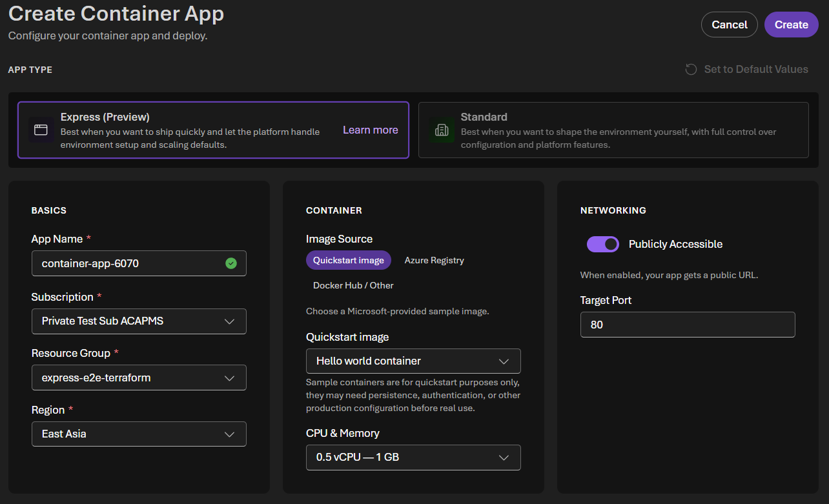The image size is (829, 504).
Task: Click the Publicly Accessible label text
Action: (x=675, y=244)
